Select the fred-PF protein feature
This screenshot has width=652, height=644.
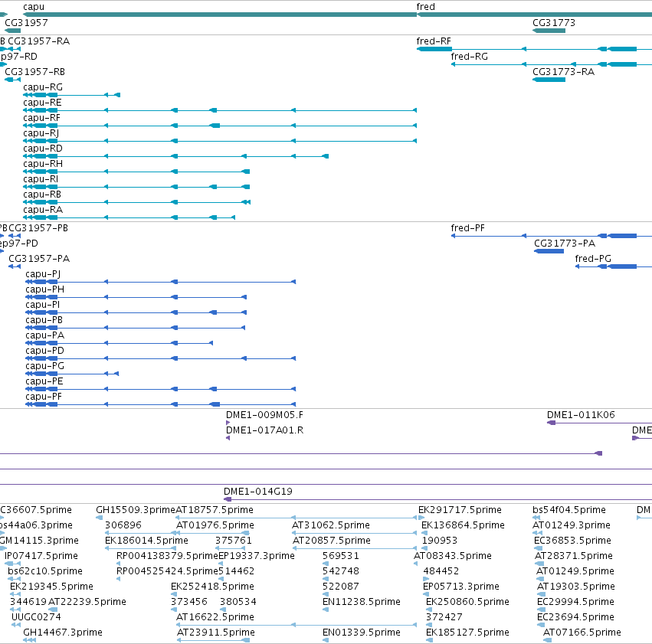pos(552,236)
